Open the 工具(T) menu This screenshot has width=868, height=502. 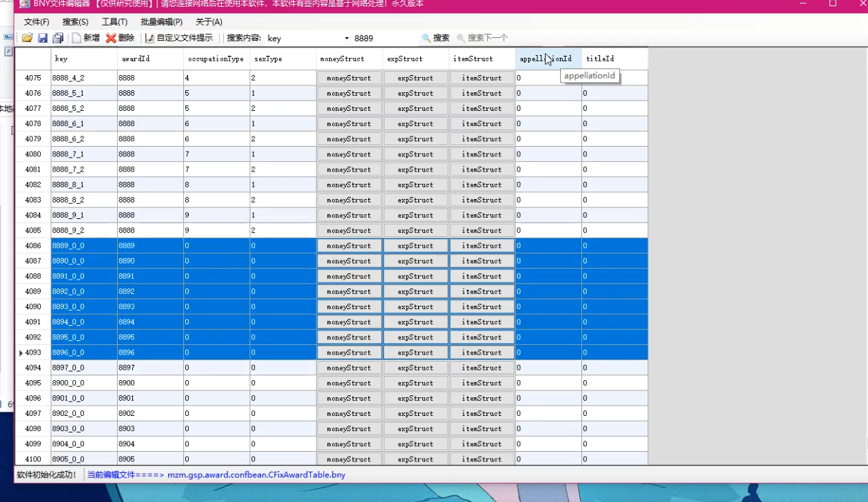click(x=114, y=22)
